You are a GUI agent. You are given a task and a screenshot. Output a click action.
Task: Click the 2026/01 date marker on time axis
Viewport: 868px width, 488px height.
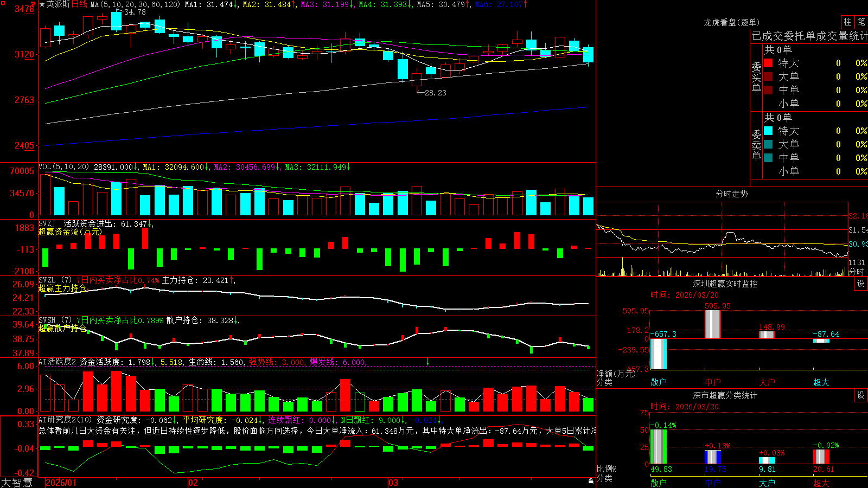point(61,483)
